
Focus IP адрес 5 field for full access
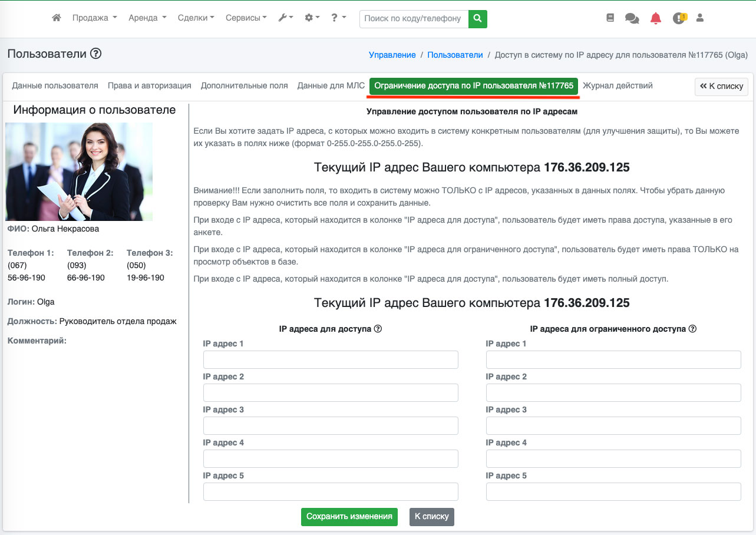coord(331,492)
